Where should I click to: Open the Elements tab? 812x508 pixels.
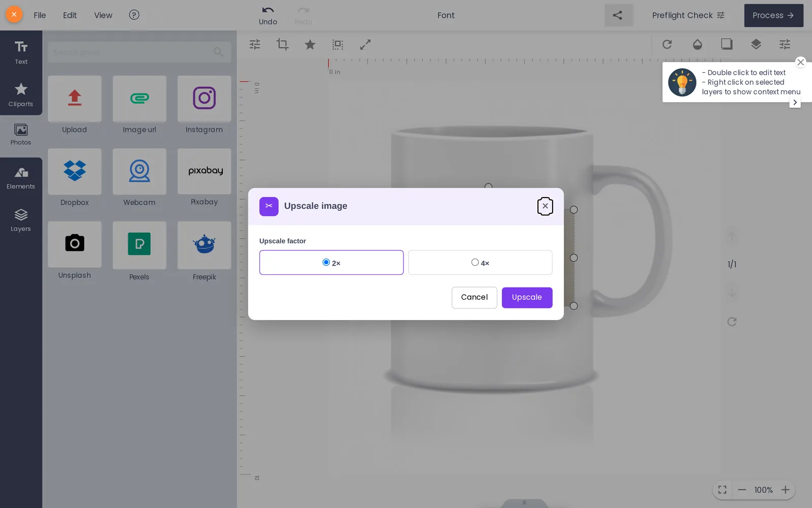point(21,178)
